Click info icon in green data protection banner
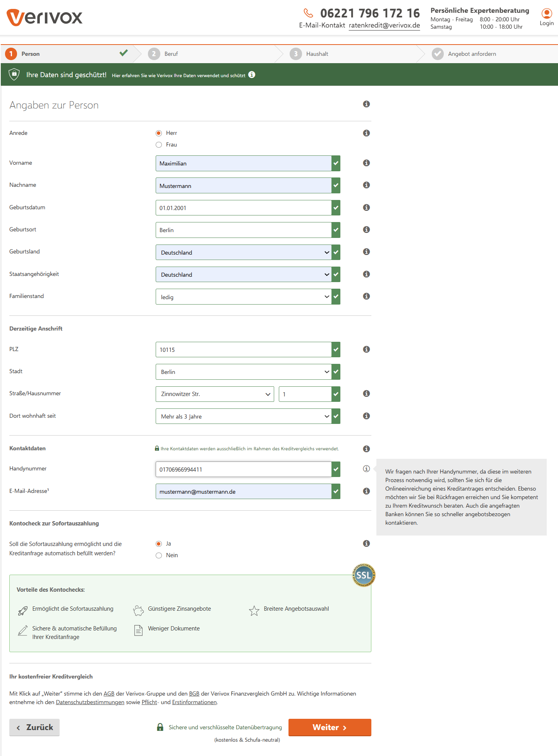 (252, 75)
